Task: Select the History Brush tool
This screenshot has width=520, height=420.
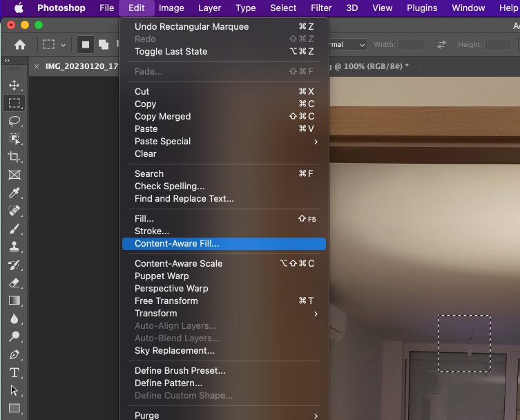Action: 14,265
